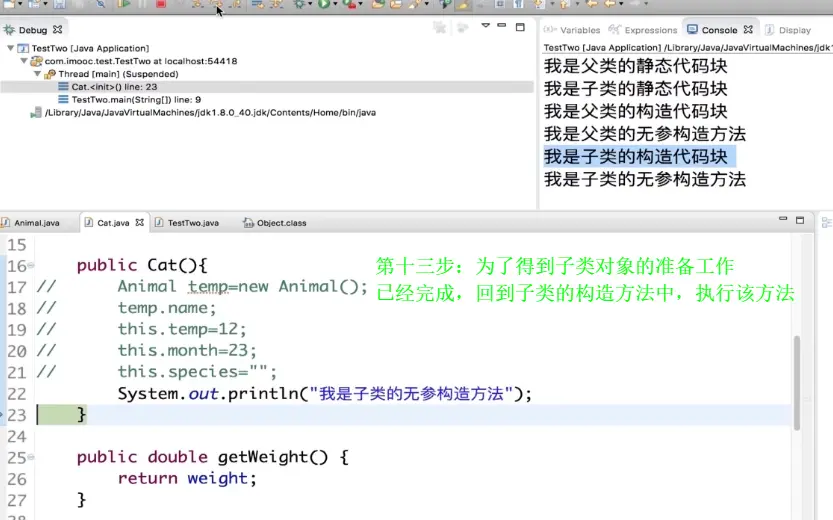Click console line 我是父类的构造代码块
This screenshot has height=520, width=833.
pos(635,112)
